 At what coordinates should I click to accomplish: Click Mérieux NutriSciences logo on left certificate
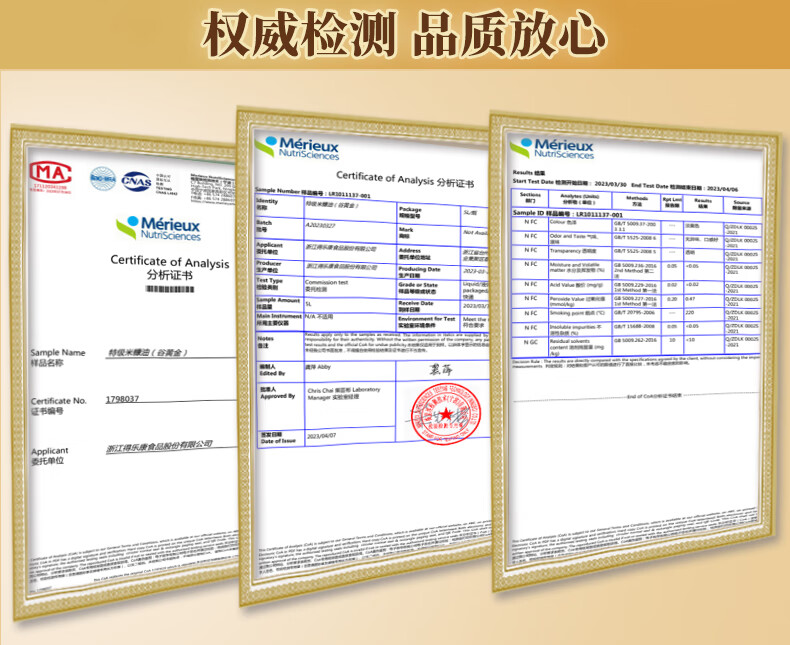pos(158,228)
